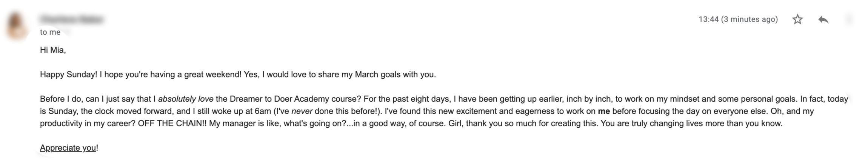Click the "OFF THE CHAIN!!" text
Image resolution: width=868 pixels, height=168 pixels.
[x=172, y=124]
